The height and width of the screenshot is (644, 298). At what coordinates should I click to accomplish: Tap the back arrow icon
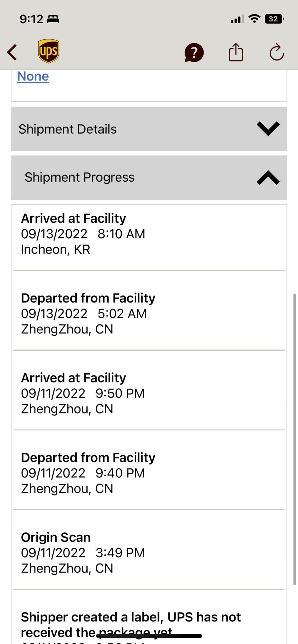tap(12, 52)
